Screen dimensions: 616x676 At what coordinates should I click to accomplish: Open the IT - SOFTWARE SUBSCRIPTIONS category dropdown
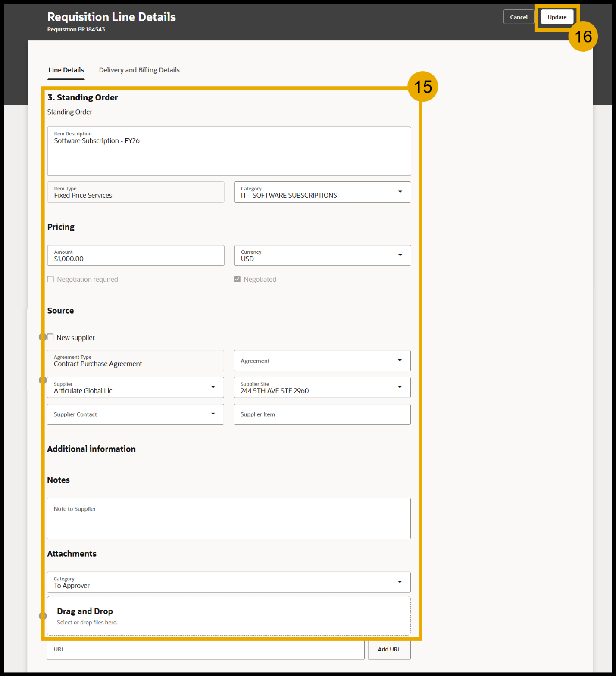(322, 192)
